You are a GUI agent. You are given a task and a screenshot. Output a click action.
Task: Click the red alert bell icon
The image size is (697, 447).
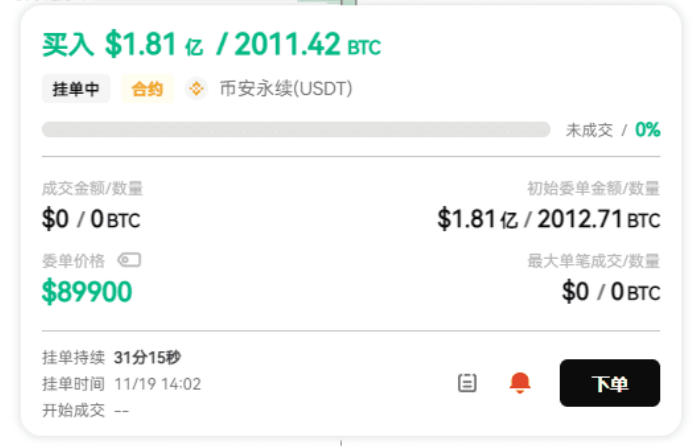(519, 383)
